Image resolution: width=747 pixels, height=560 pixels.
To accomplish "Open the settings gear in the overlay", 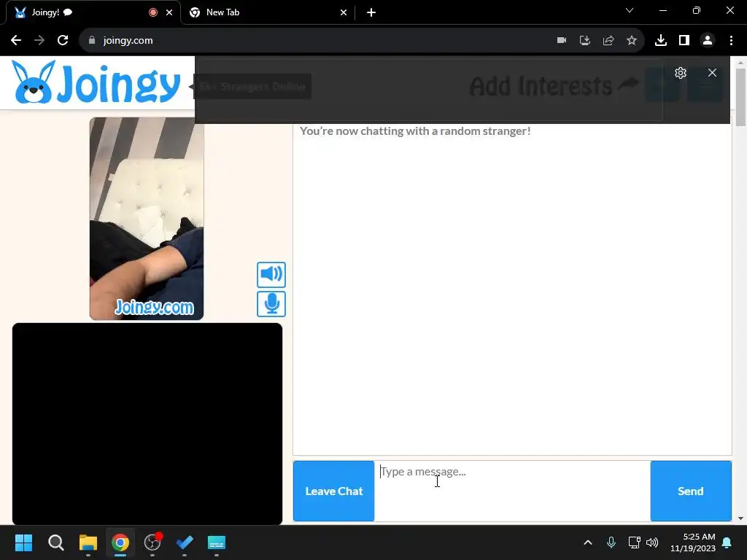I will [681, 73].
